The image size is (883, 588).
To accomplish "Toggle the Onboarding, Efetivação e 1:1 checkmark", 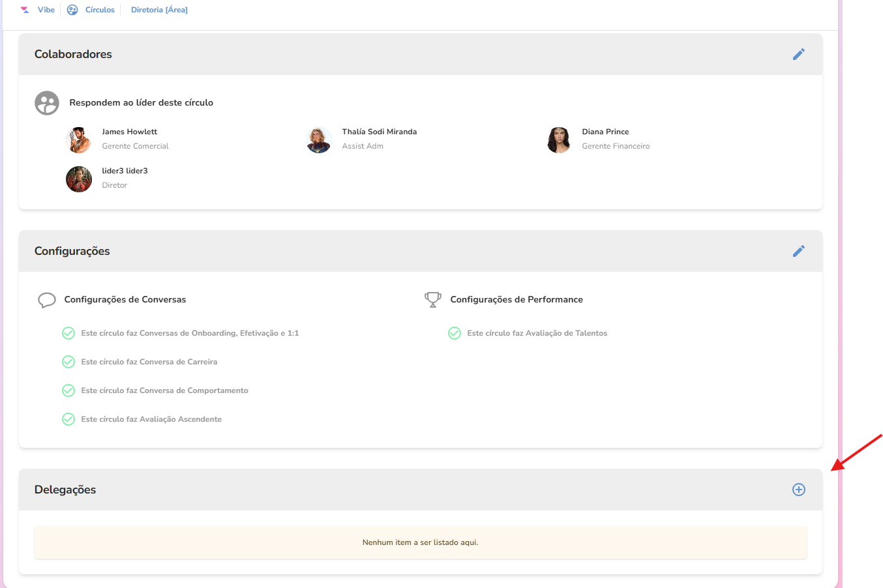I will click(x=68, y=333).
